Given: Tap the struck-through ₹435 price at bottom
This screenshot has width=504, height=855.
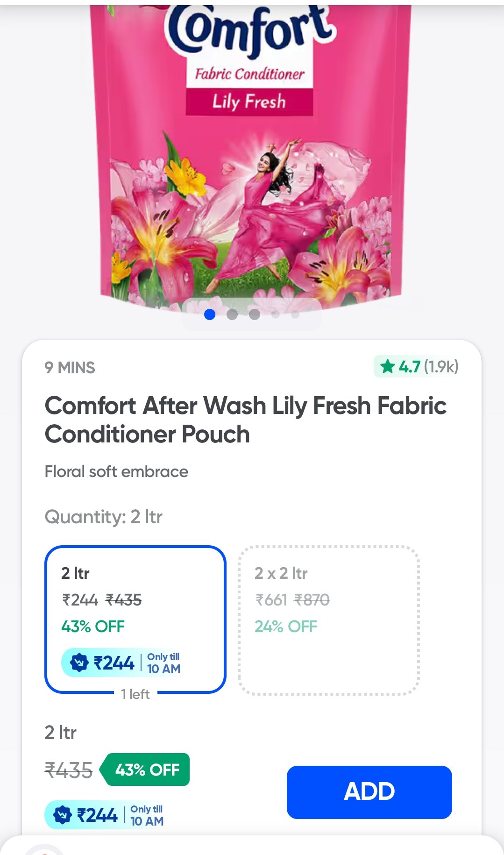Looking at the screenshot, I should [69, 770].
